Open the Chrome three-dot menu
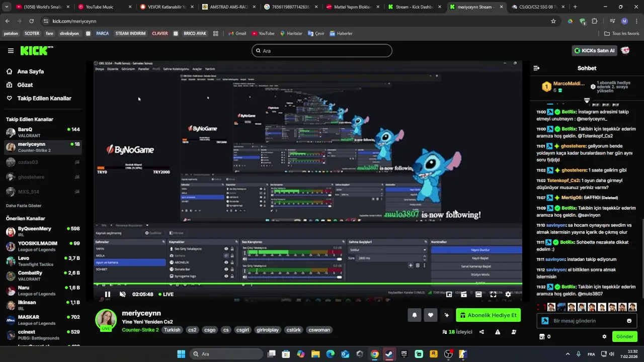This screenshot has height=362, width=644. click(636, 21)
